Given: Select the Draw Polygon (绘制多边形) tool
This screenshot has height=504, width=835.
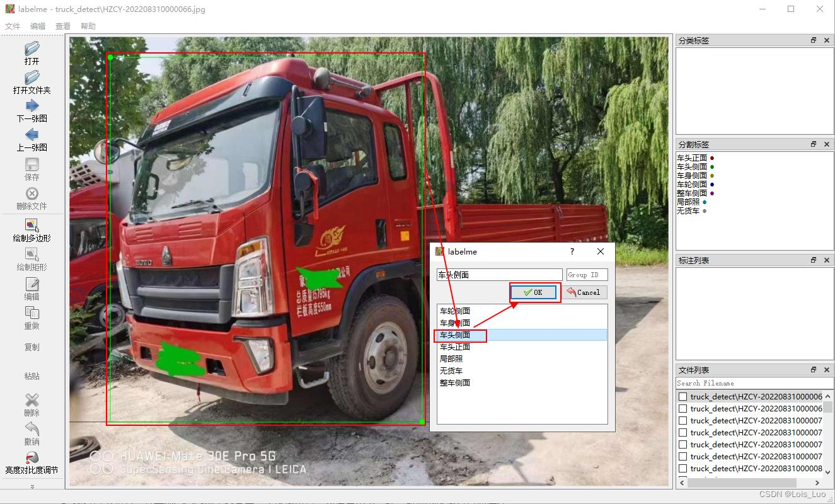Looking at the screenshot, I should click(x=32, y=230).
